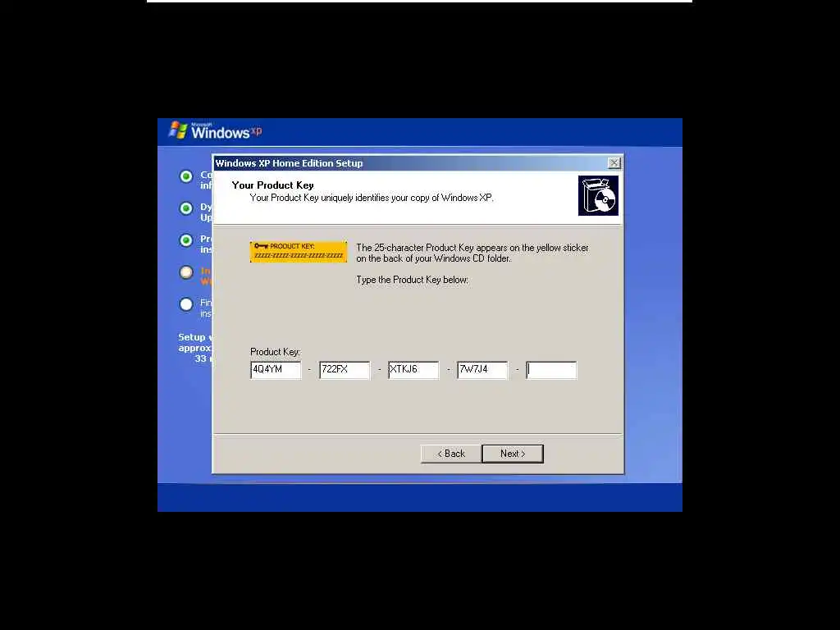Click the first green setup step indicator
The image size is (840, 630).
pyautogui.click(x=186, y=176)
